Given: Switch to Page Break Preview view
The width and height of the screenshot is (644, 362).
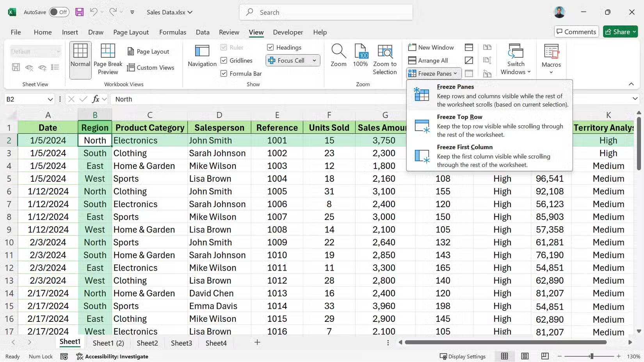Looking at the screenshot, I should [x=107, y=58].
